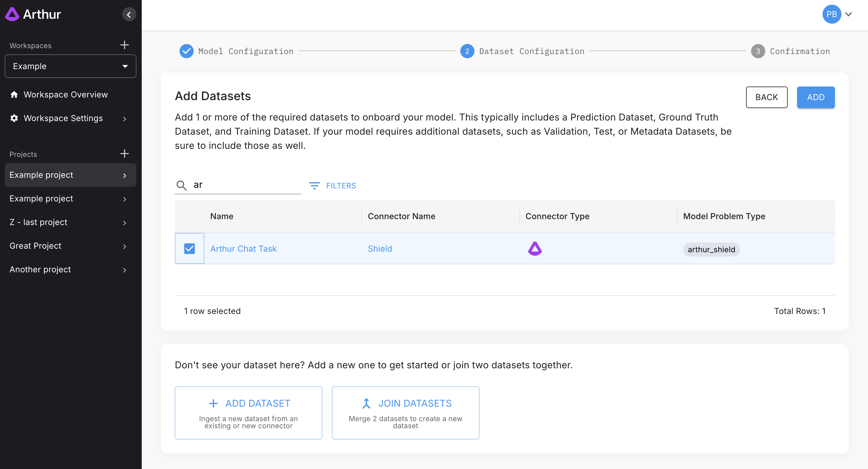Add a new project plus icon

[124, 154]
